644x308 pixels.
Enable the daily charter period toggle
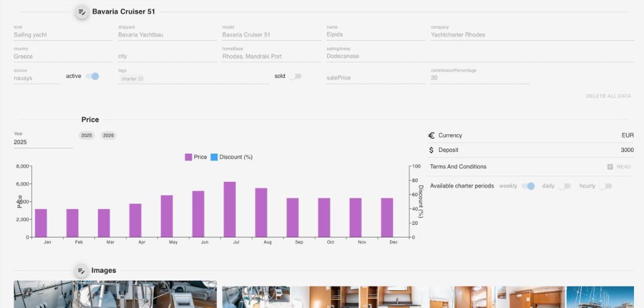pyautogui.click(x=564, y=186)
